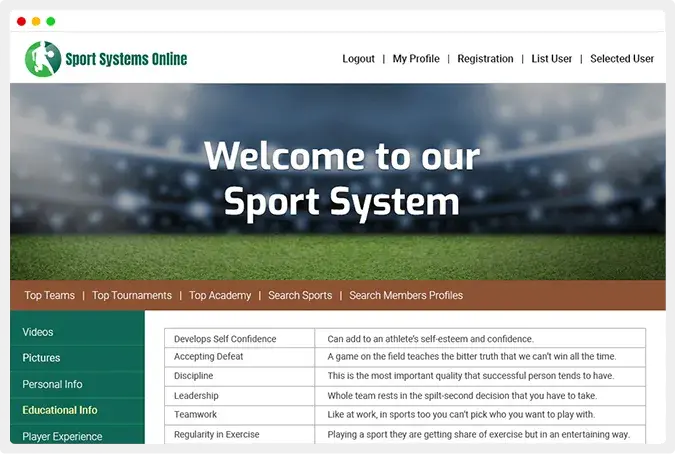The image size is (675, 454).
Task: Open My Profile page
Action: point(416,59)
